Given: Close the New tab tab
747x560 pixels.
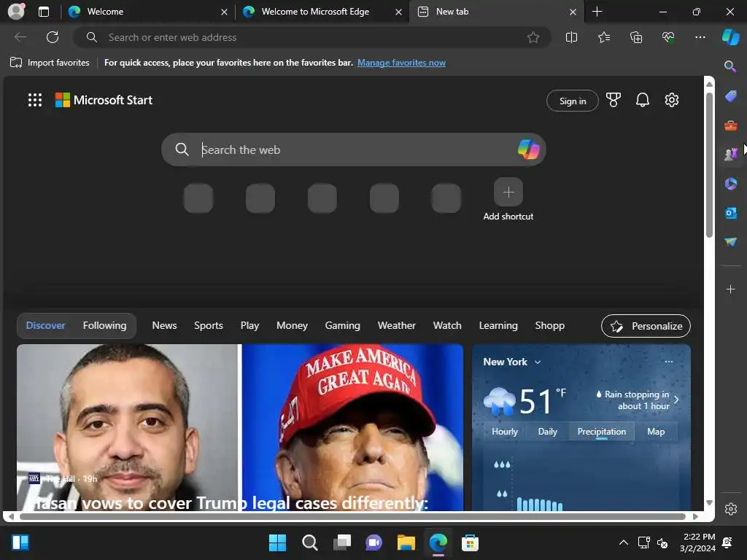Looking at the screenshot, I should (573, 12).
